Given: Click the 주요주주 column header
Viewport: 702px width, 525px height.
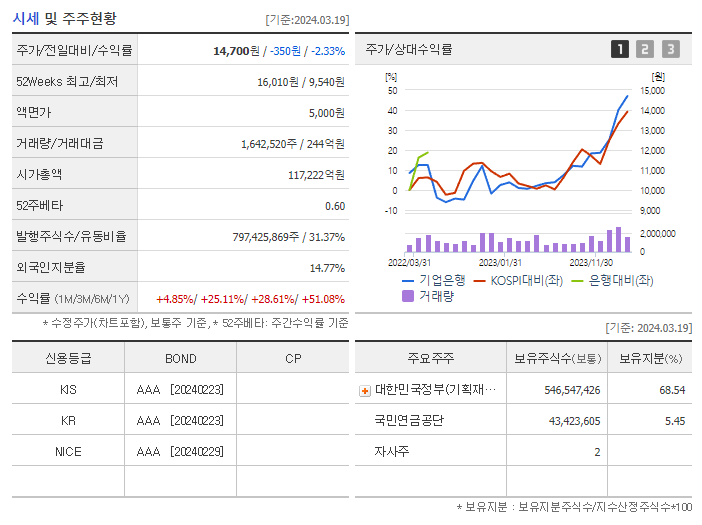Looking at the screenshot, I should (431, 358).
